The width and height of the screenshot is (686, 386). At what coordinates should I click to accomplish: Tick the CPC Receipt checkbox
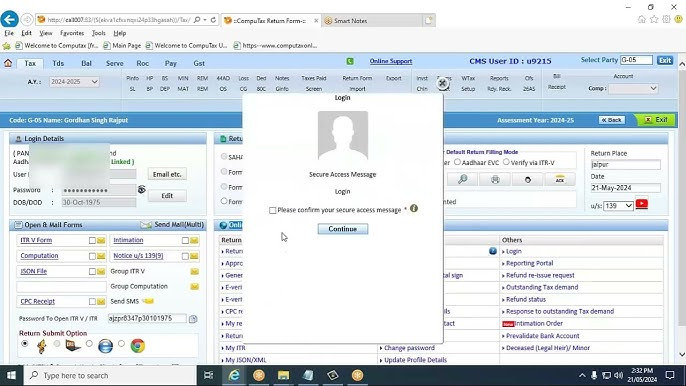[x=92, y=302]
